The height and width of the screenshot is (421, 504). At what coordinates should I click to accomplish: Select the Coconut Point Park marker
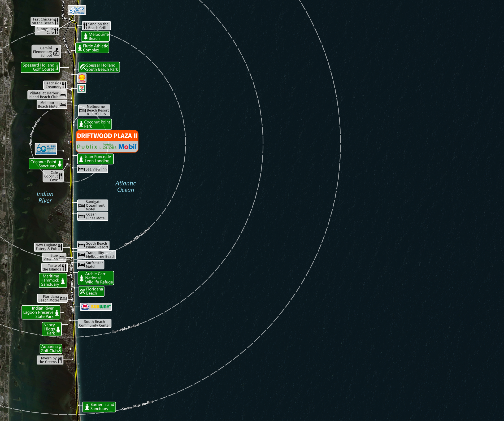click(x=95, y=124)
